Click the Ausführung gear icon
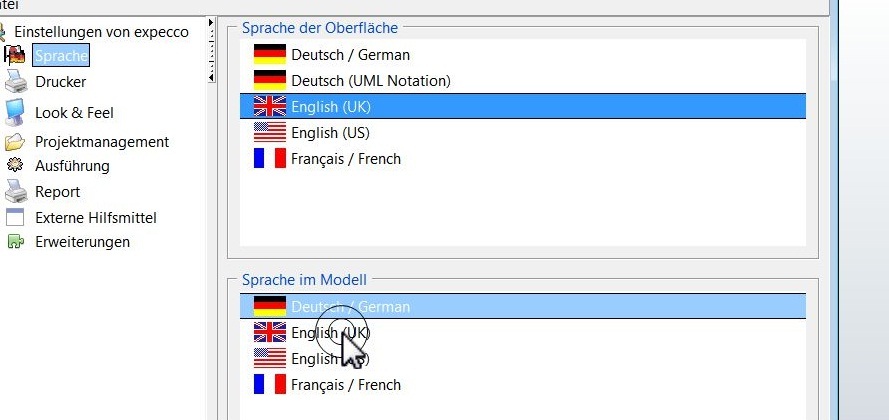This screenshot has height=420, width=889. pos(15,166)
